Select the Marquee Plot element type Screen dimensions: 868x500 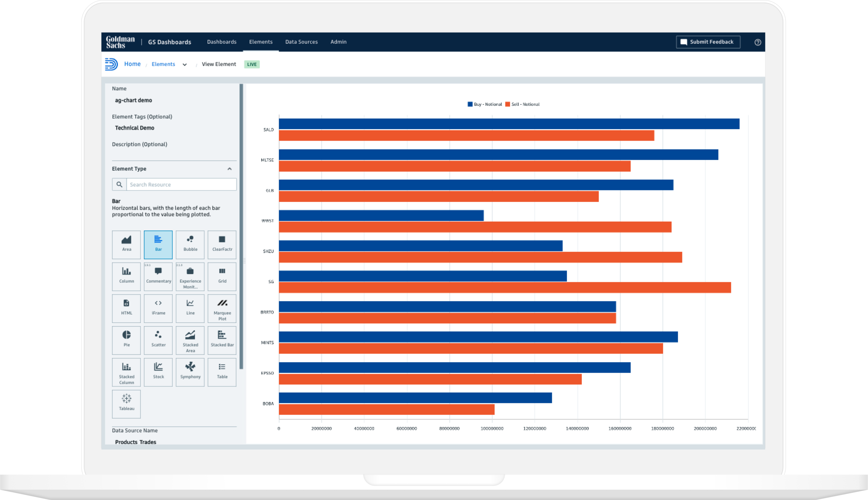coord(222,308)
